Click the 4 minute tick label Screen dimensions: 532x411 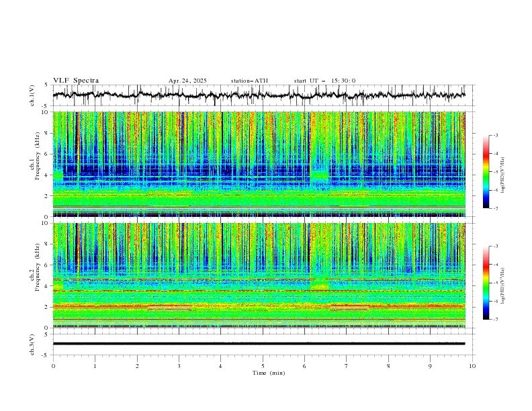[220, 366]
